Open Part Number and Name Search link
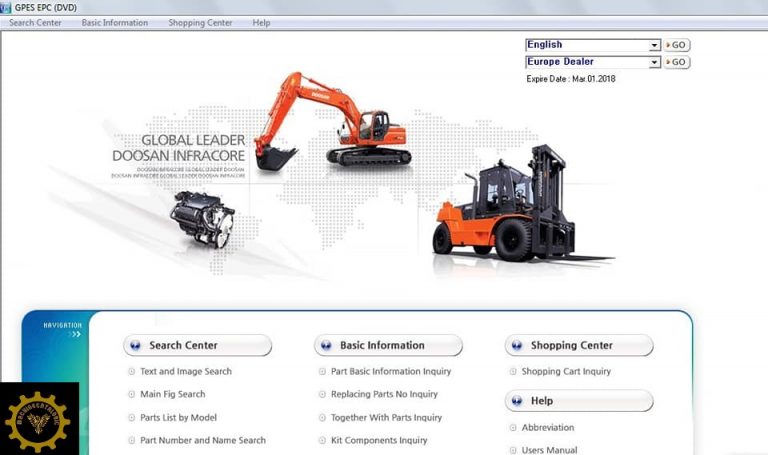 203,440
